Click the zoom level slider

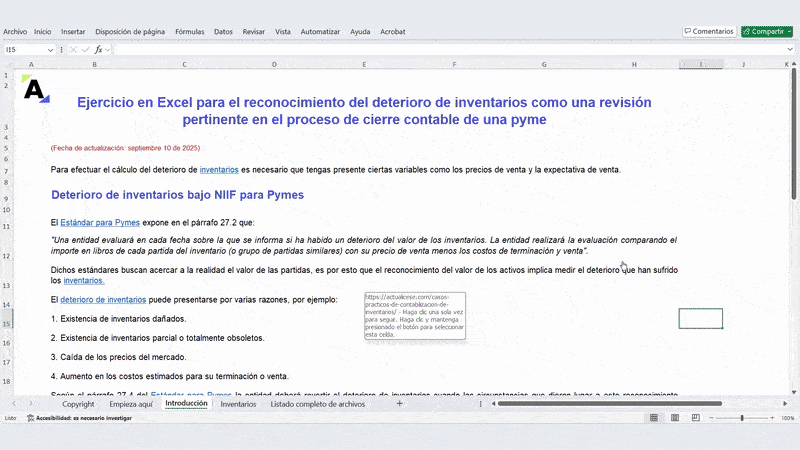pyautogui.click(x=743, y=418)
